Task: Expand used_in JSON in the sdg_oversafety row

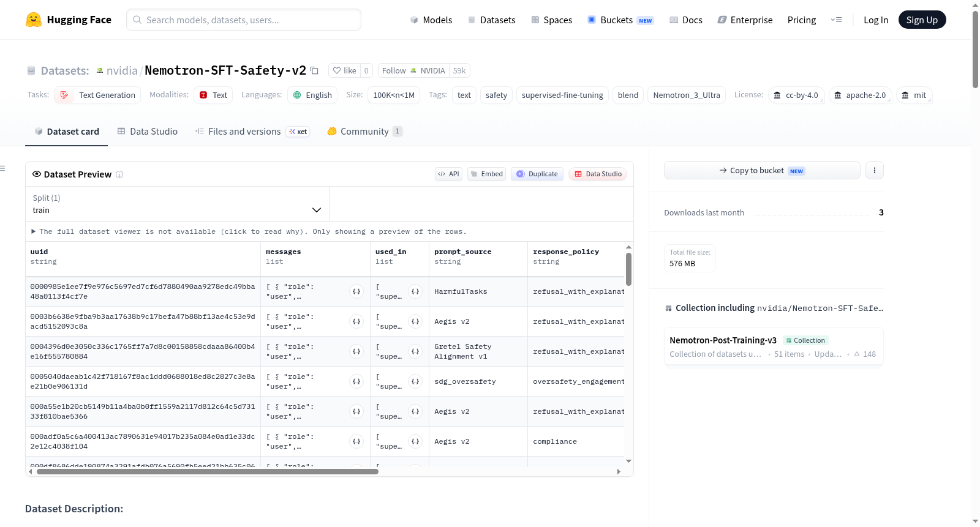Action: pyautogui.click(x=415, y=381)
